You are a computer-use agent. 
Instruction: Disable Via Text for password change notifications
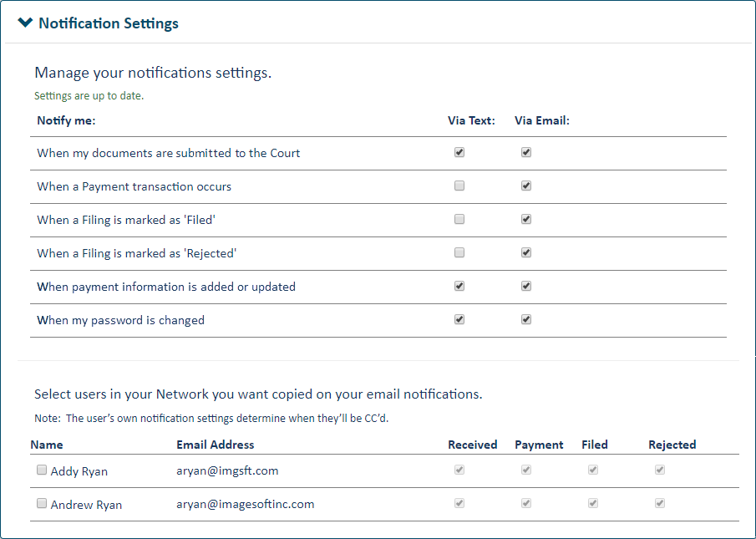(459, 319)
